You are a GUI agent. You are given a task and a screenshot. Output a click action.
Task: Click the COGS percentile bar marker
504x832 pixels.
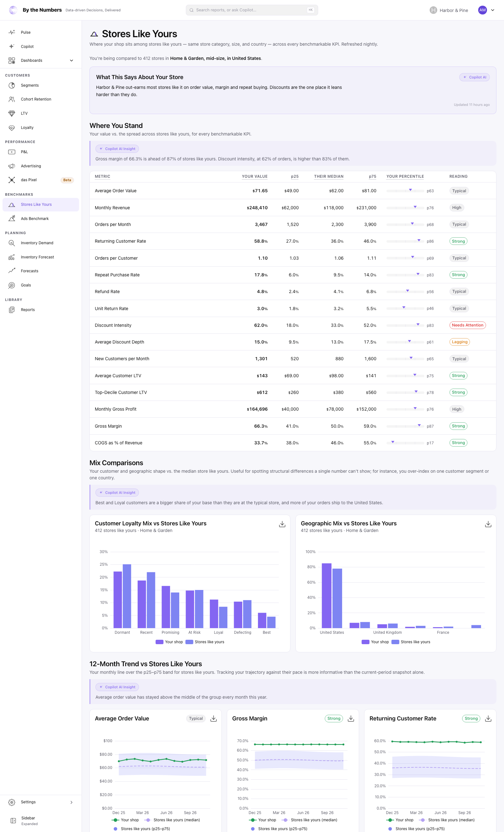(x=392, y=442)
